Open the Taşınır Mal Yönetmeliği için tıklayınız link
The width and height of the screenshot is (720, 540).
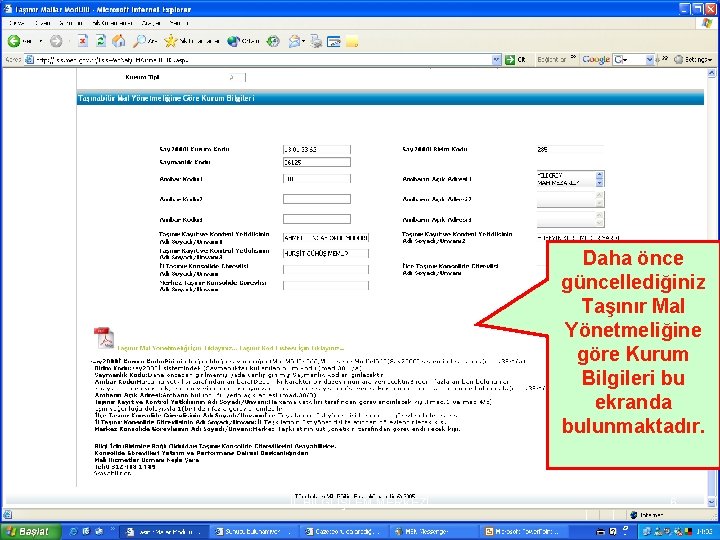point(177,348)
